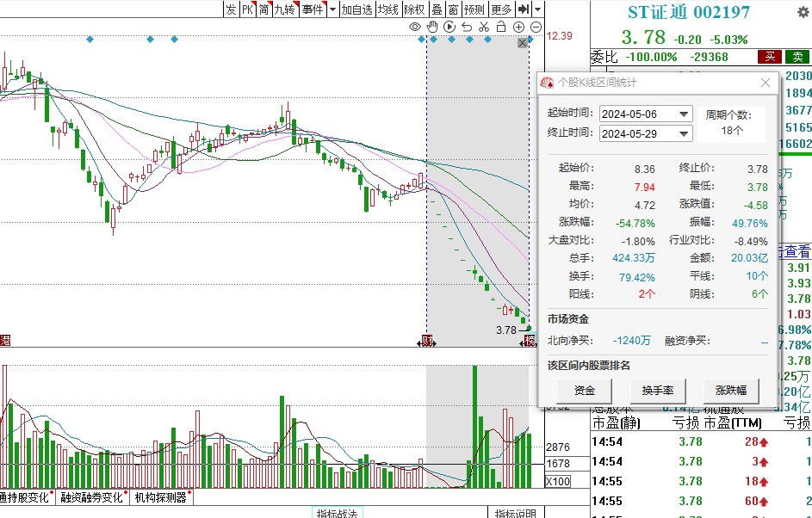The width and height of the screenshot is (812, 518).
Task: Click the 换手率 ranking button
Action: pyautogui.click(x=658, y=390)
